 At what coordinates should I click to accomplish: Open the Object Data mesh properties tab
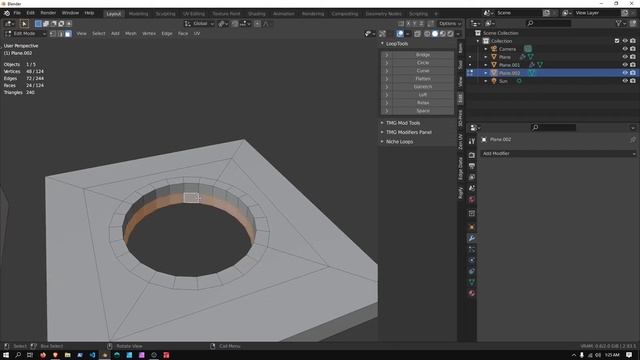pyautogui.click(x=472, y=282)
